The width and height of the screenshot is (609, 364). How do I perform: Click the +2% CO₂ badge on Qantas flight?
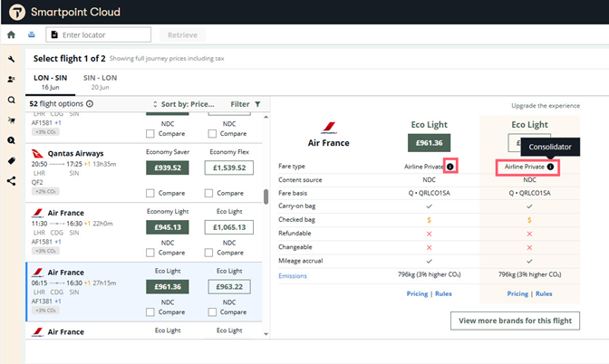coord(45,191)
